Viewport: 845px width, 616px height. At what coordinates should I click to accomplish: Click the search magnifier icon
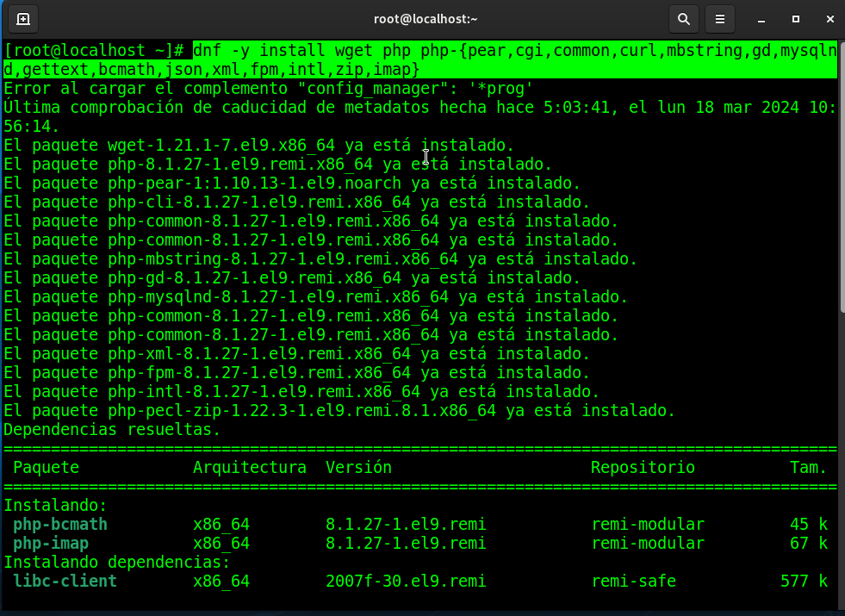(683, 18)
